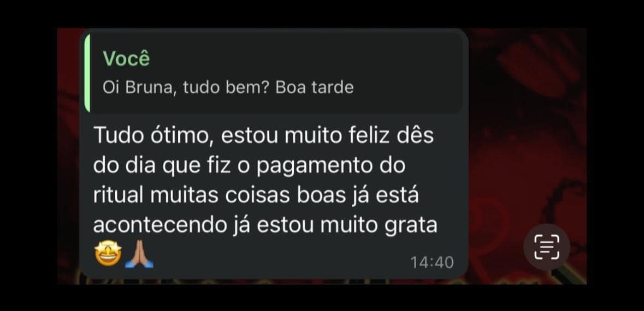Tap Boa tarde in quoted reply
Screen dimensions: 644x311
coord(314,88)
